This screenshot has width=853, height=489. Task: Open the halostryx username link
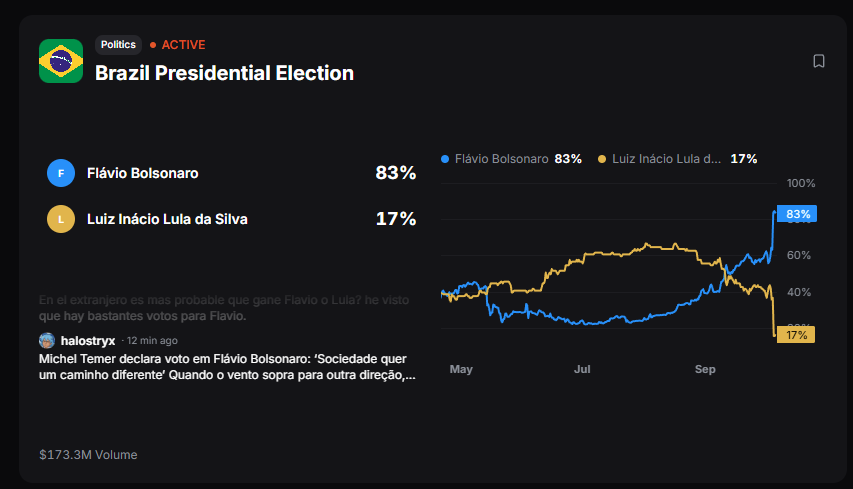coord(88,341)
